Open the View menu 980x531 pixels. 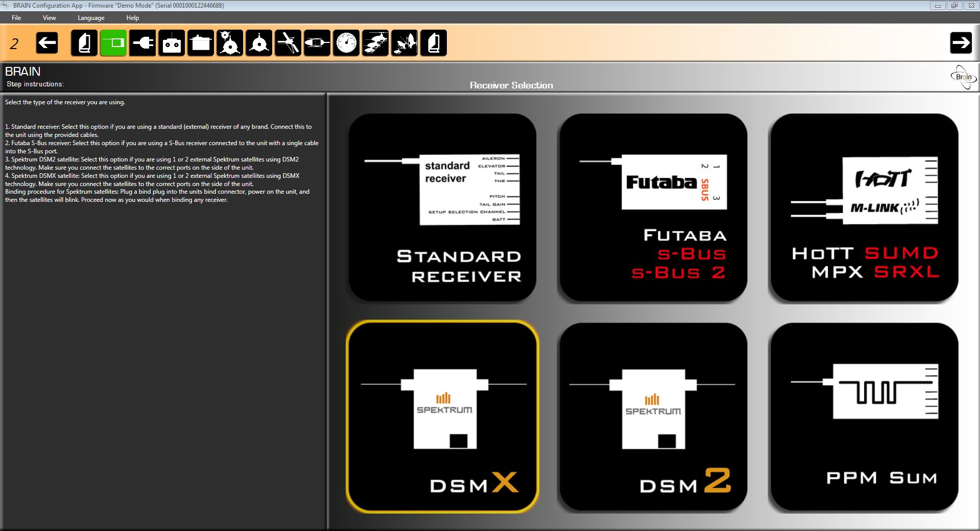(x=50, y=18)
